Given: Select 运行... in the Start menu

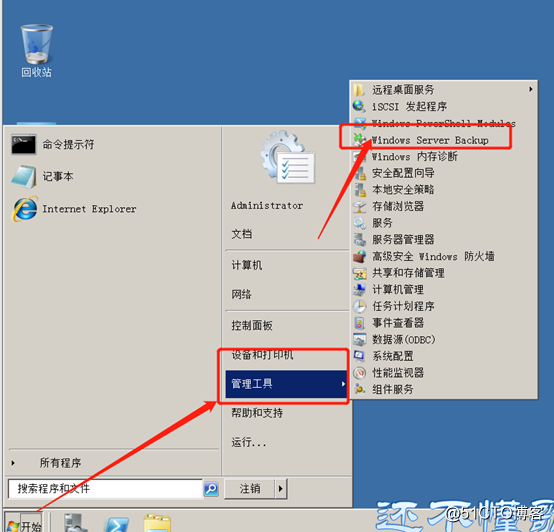Looking at the screenshot, I should pyautogui.click(x=249, y=442).
